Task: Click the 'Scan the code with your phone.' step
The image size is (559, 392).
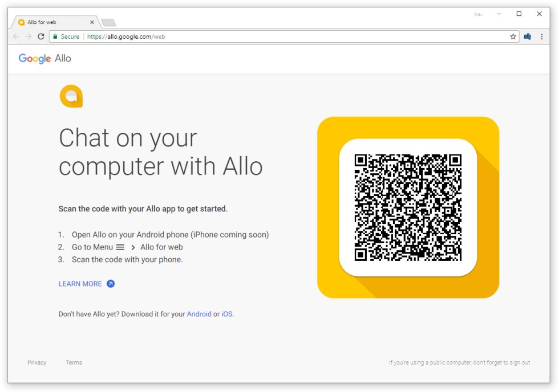Action: tap(127, 260)
